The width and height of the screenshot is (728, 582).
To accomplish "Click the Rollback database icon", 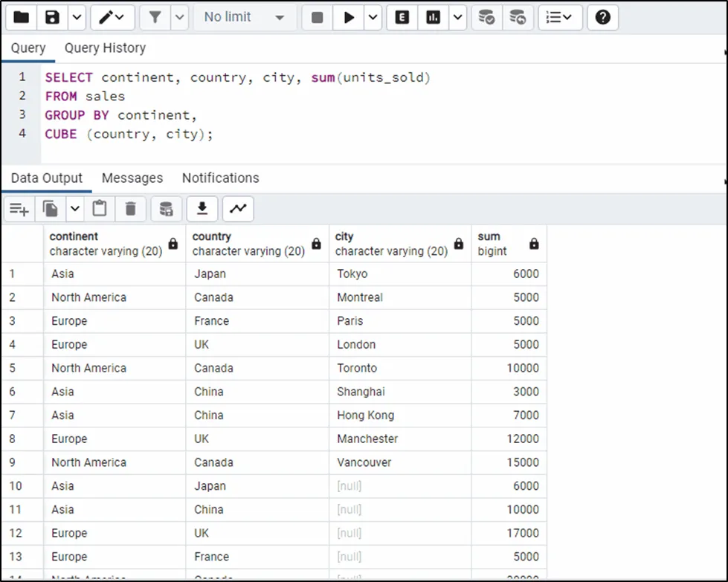I will pos(518,17).
